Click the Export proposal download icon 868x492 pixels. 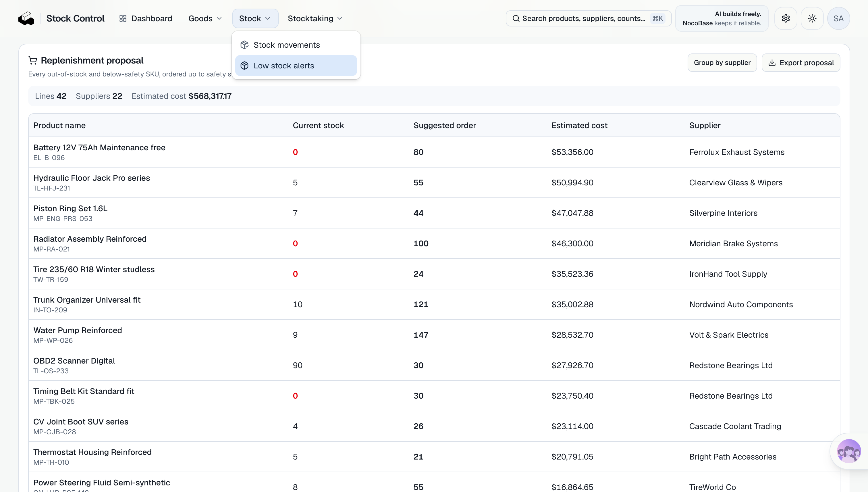772,63
